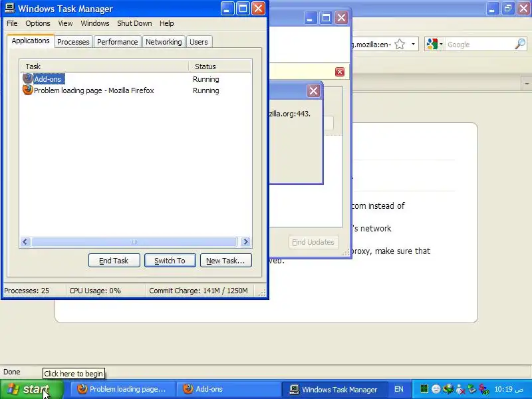
Task: Activate the Problem loading page taskbar button
Action: pos(123,389)
